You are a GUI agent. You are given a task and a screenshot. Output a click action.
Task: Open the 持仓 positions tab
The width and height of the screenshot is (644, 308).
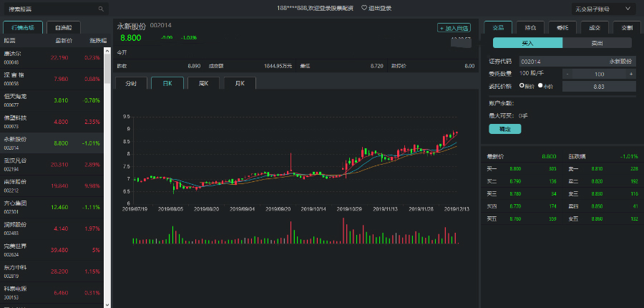(x=530, y=27)
